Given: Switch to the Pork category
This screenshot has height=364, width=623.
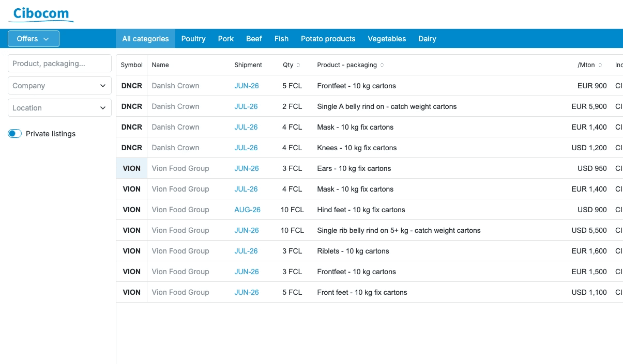Looking at the screenshot, I should (226, 39).
